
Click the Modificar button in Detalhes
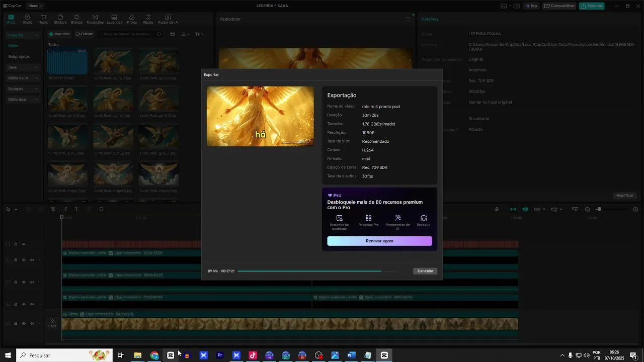625,196
